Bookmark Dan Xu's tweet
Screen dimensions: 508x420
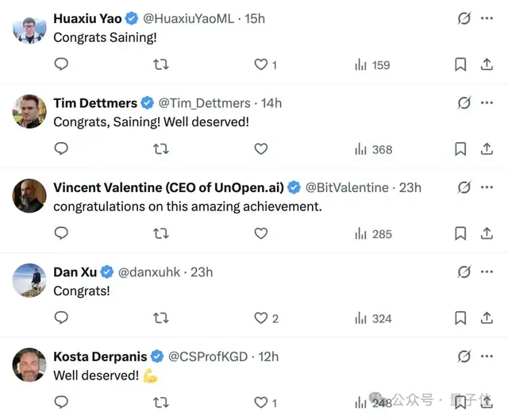(460, 318)
